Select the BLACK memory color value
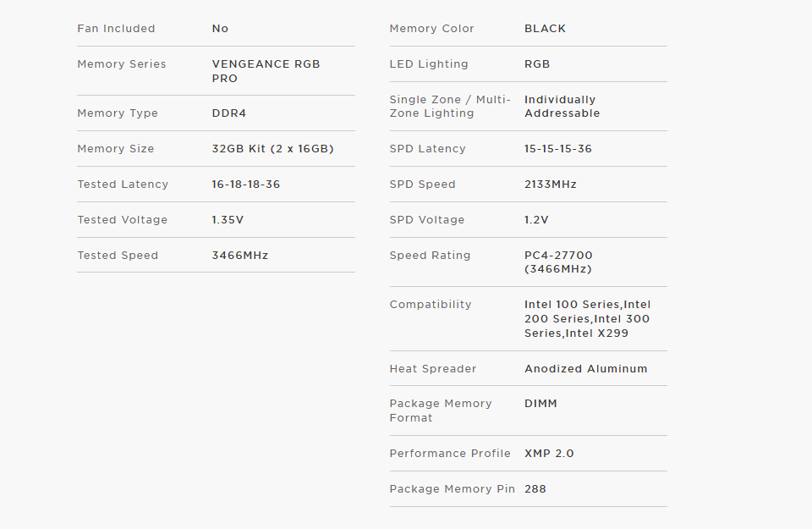Image resolution: width=812 pixels, height=529 pixels. coord(545,29)
